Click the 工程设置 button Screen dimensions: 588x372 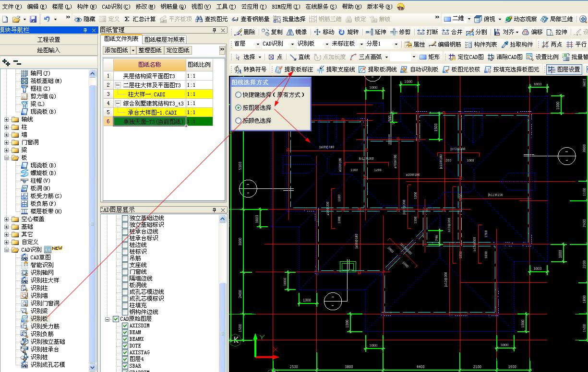(49, 39)
